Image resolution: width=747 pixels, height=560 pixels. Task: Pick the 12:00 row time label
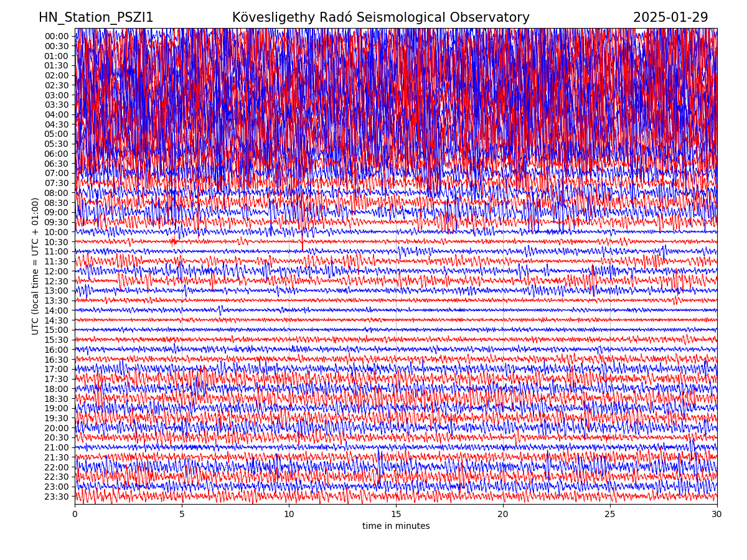pos(56,271)
